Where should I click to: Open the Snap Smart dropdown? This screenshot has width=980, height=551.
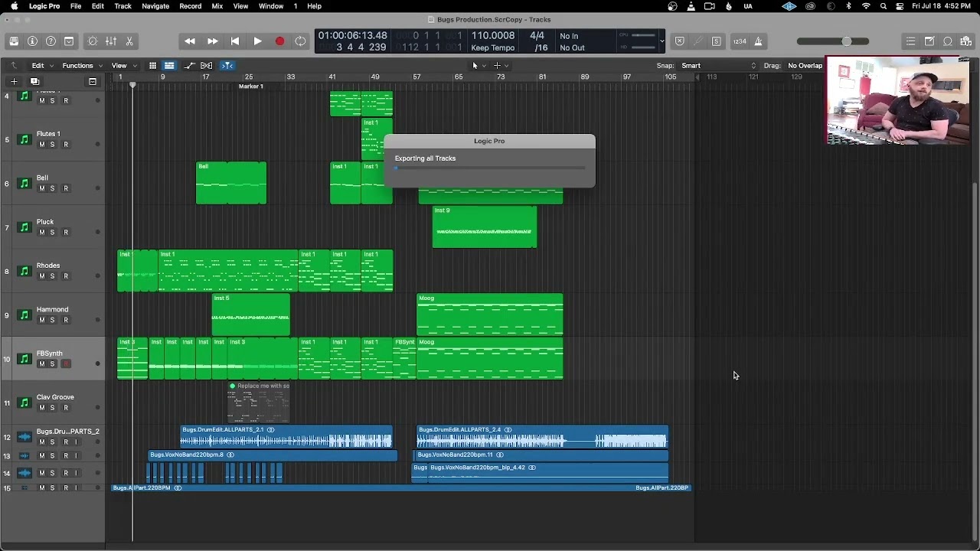(718, 66)
